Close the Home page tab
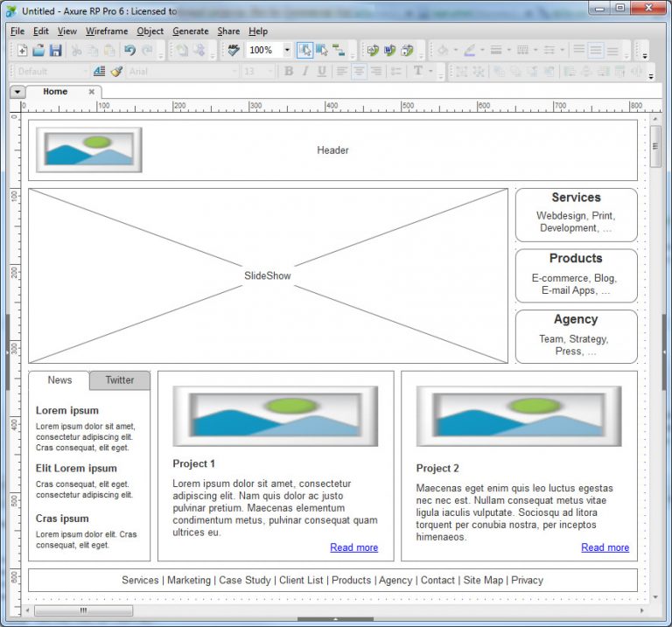 (x=92, y=92)
